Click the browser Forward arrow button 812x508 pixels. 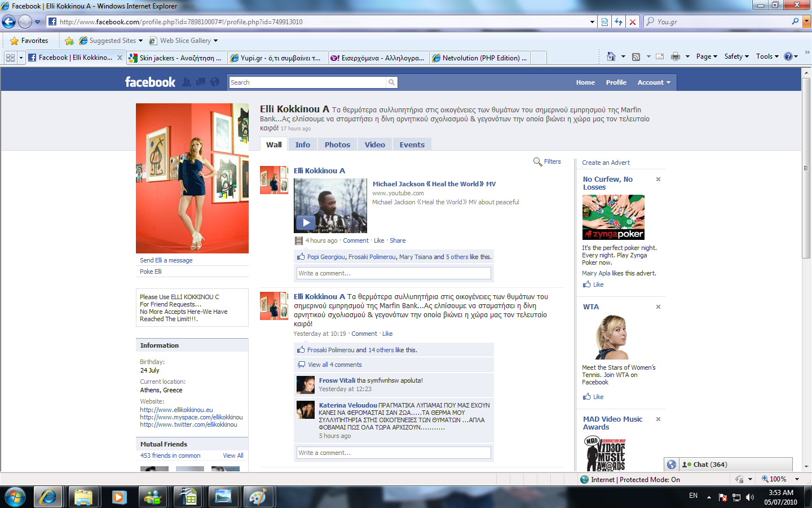[x=25, y=21]
